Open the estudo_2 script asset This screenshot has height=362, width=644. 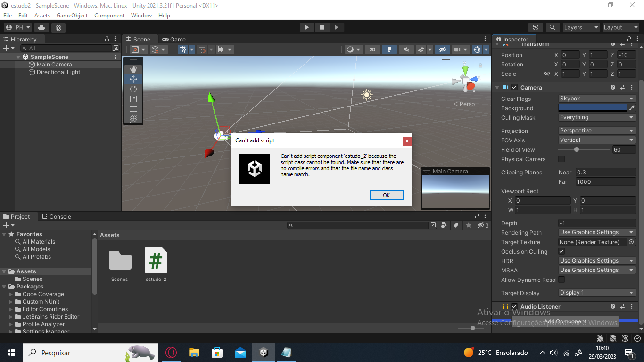(x=156, y=261)
